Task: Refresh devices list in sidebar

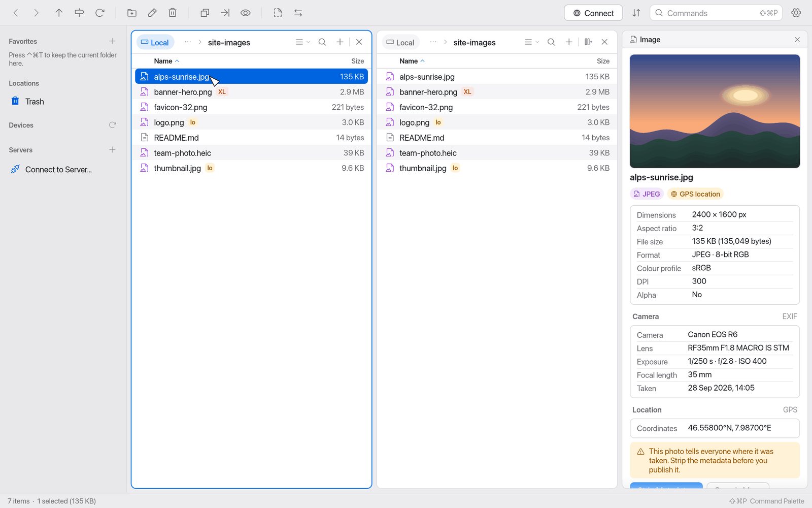Action: point(112,125)
